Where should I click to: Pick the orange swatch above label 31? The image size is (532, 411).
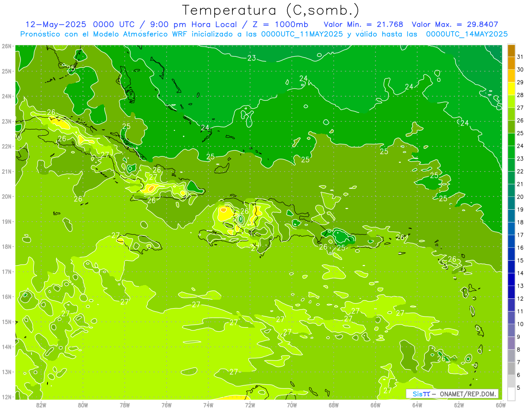(511, 50)
